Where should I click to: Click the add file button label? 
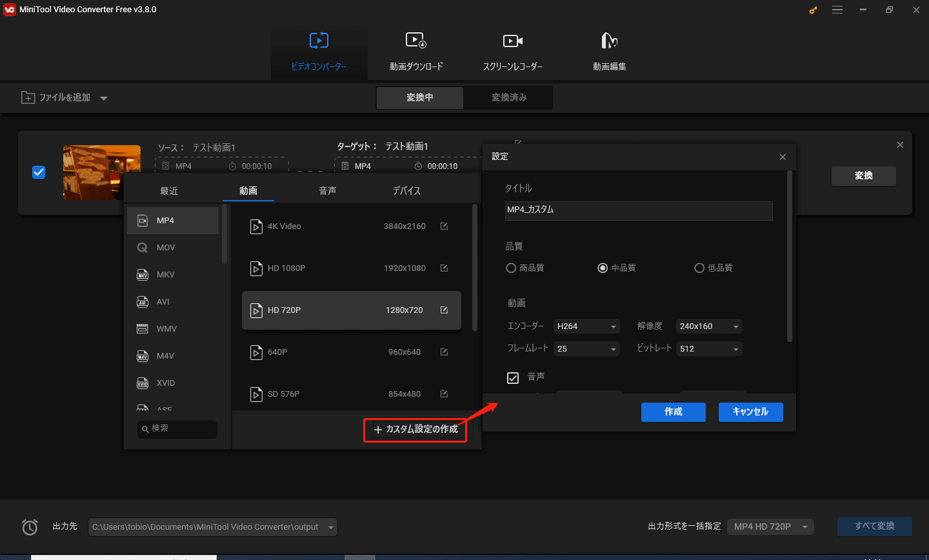point(65,97)
